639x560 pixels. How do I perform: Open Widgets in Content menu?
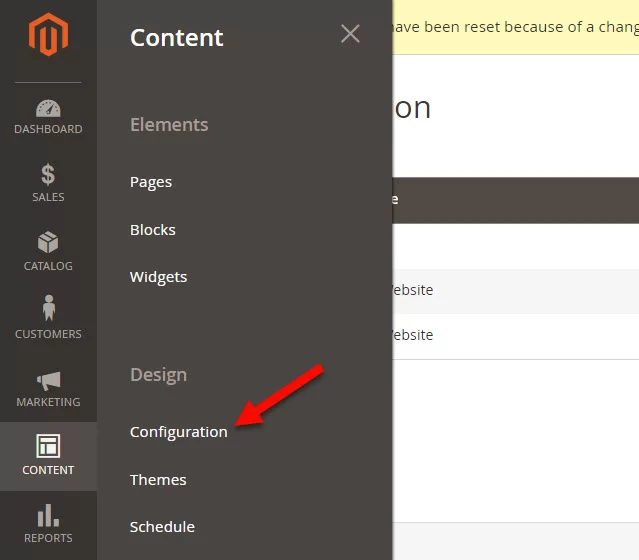pyautogui.click(x=158, y=277)
